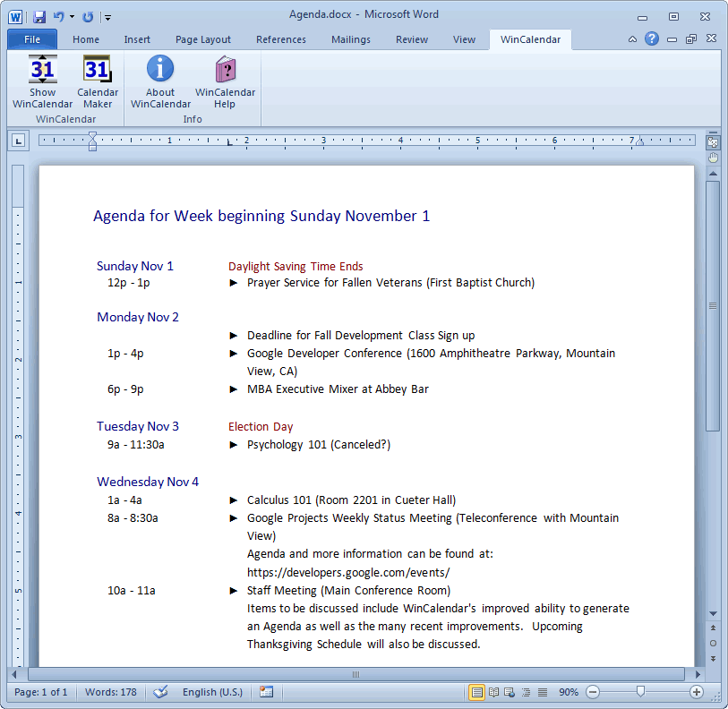Screen dimensions: 728x709
Task: Toggle Draft view in status bar
Action: point(543,692)
